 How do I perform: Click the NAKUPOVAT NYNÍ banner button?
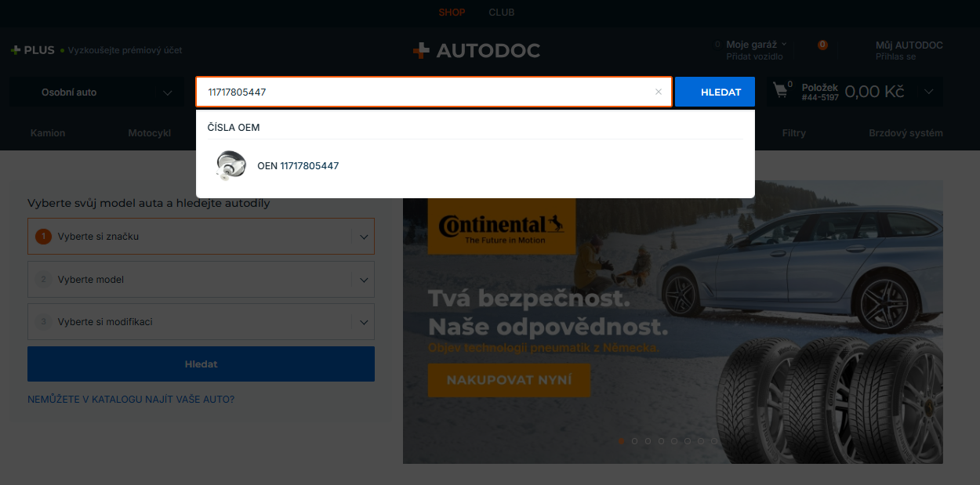509,380
